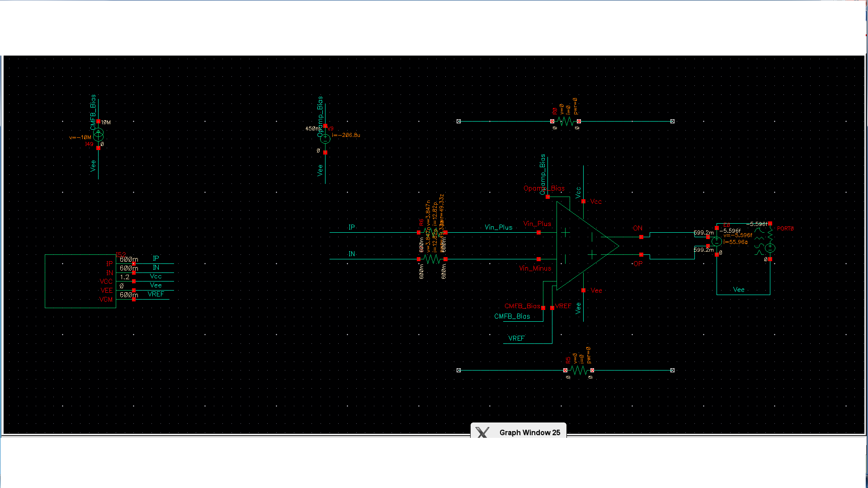Click the E0 controlled source symbol
Screen dimensions: 868x488
tap(717, 241)
